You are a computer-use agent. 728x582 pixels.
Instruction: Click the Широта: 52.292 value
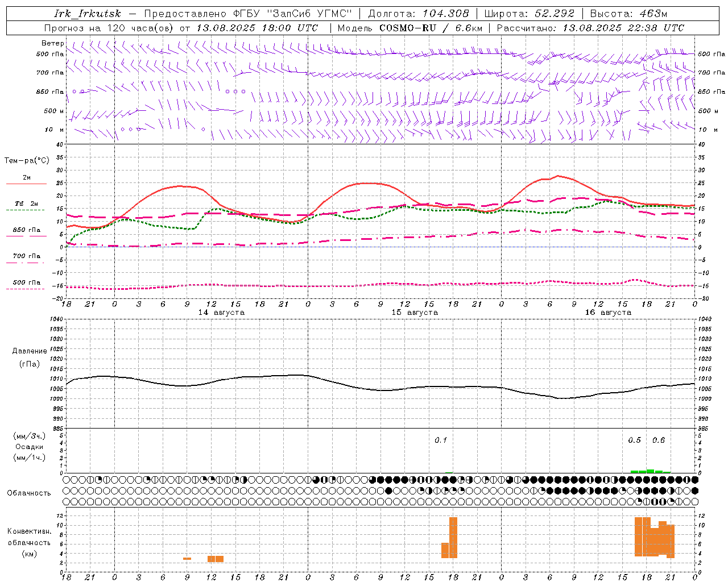point(530,14)
